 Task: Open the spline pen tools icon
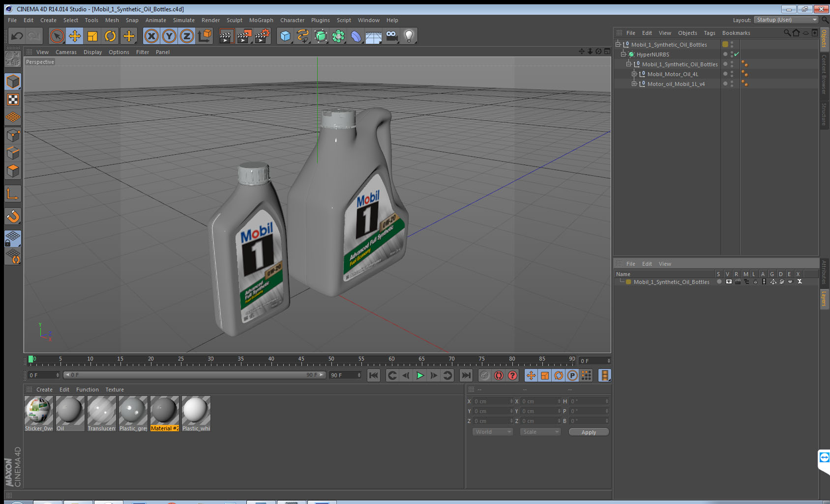[303, 36]
